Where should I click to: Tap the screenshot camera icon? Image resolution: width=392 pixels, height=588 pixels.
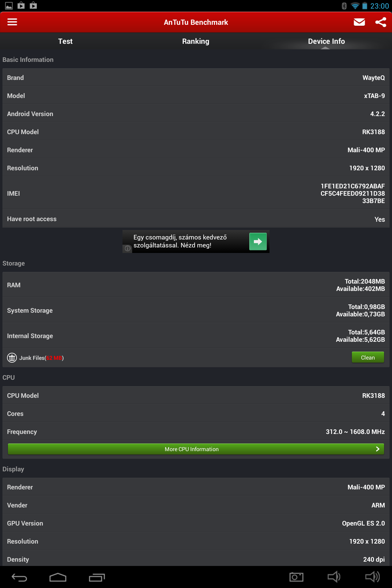[296, 577]
